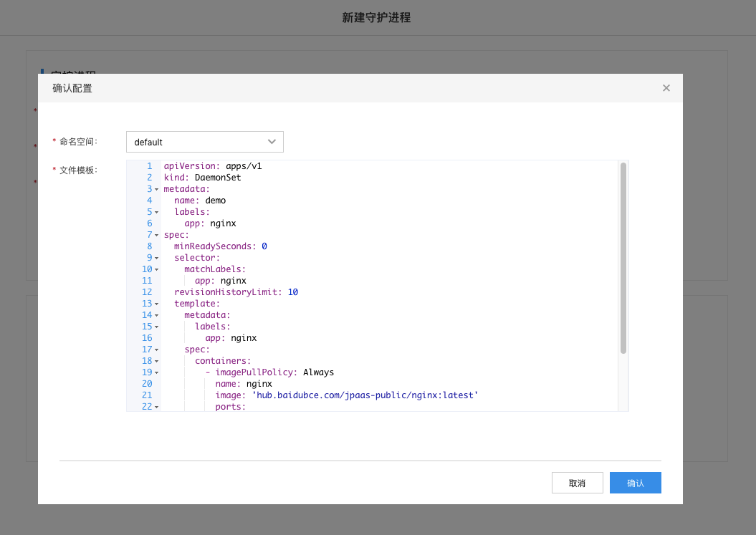Collapse the matchLabels block at line 10
The width and height of the screenshot is (756, 535).
coord(157,269)
